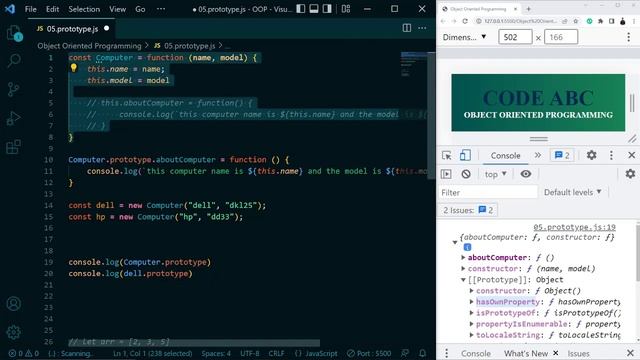The width and height of the screenshot is (640, 360).
Task: Collapse the logged aboutComputer object arrow
Action: [x=455, y=242]
